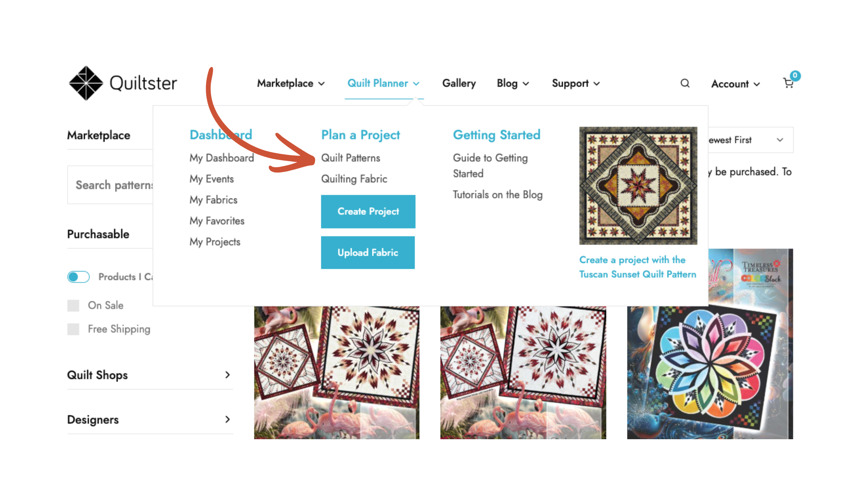Click the Upload Fabric button
Screen dimensions: 868x488
pyautogui.click(x=368, y=253)
